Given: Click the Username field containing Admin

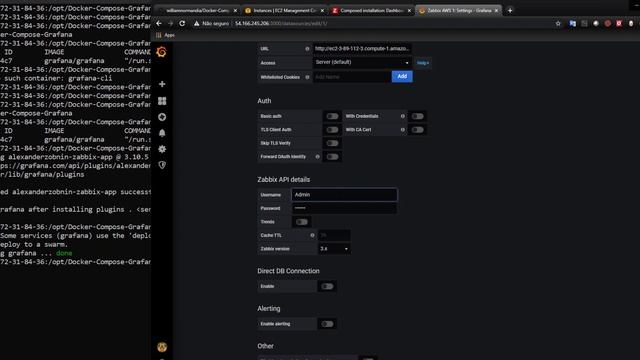Looking at the screenshot, I should pyautogui.click(x=344, y=195).
